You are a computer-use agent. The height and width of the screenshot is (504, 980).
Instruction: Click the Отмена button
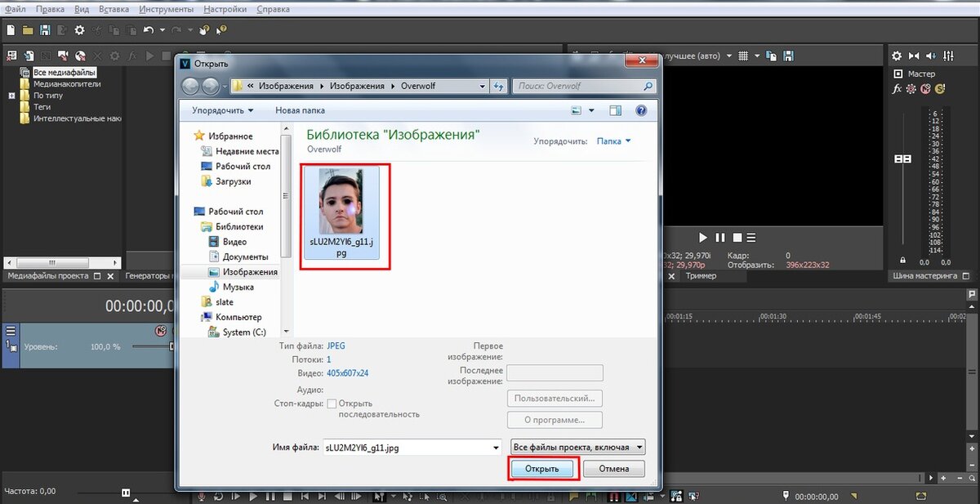pyautogui.click(x=613, y=469)
